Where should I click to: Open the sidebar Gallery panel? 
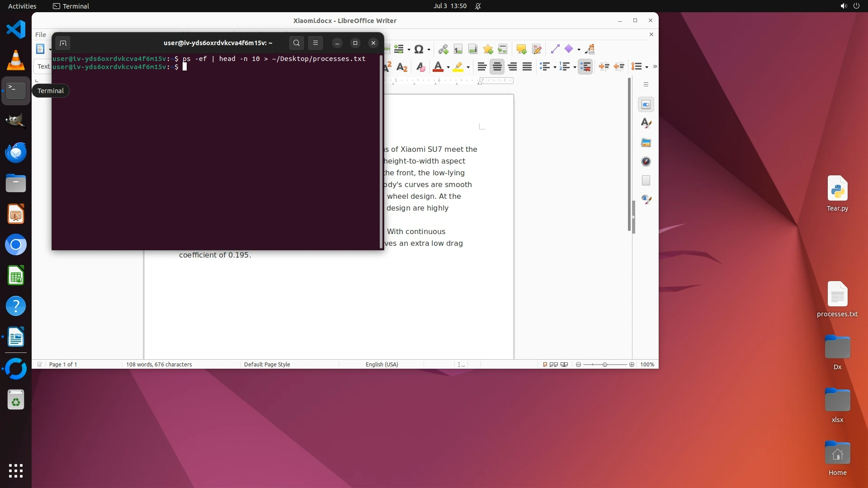(646, 142)
